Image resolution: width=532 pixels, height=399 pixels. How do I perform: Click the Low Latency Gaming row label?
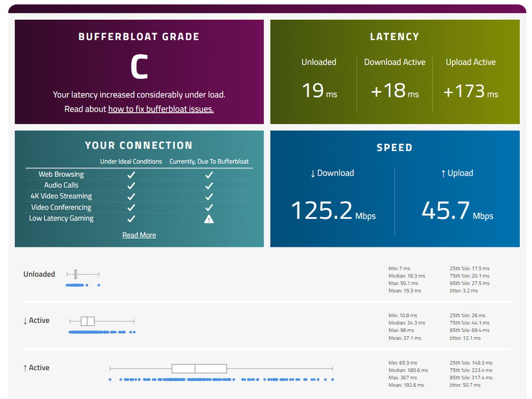pyautogui.click(x=61, y=218)
